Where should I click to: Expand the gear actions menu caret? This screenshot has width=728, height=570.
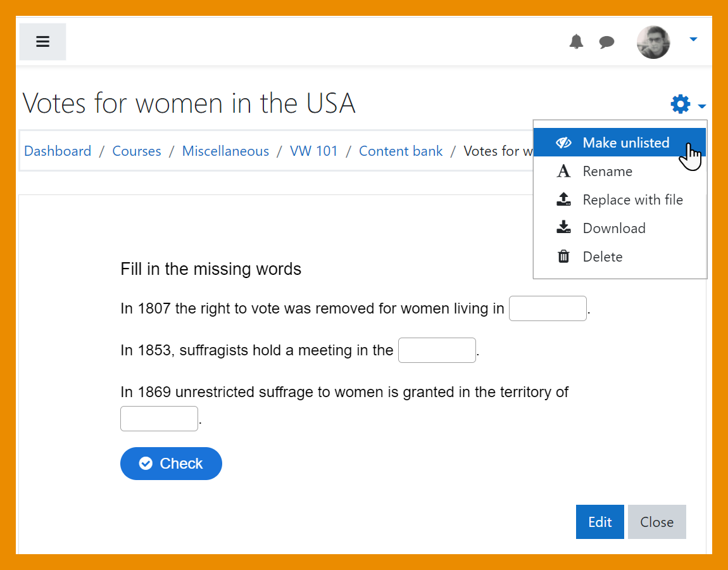point(701,106)
